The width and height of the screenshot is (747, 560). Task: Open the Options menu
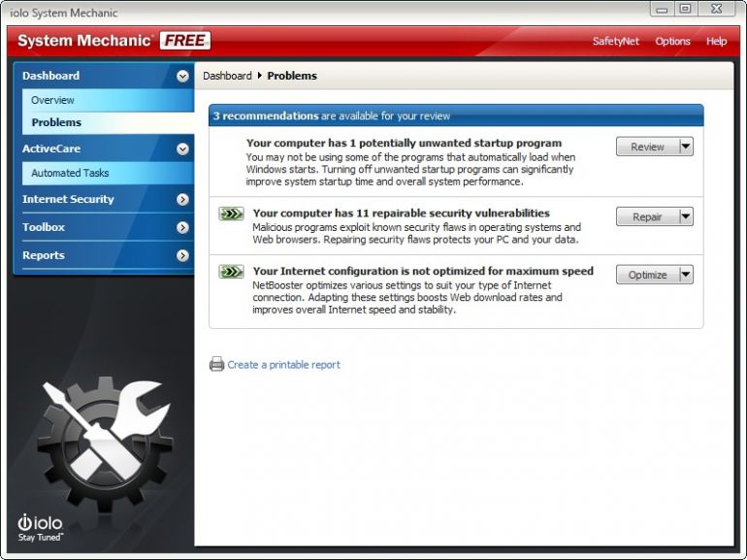click(672, 42)
